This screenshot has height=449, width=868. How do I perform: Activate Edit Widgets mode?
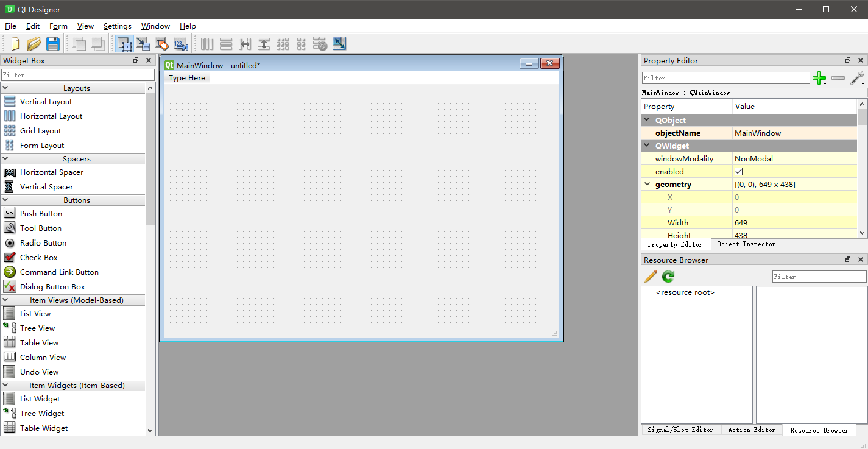[x=125, y=44]
